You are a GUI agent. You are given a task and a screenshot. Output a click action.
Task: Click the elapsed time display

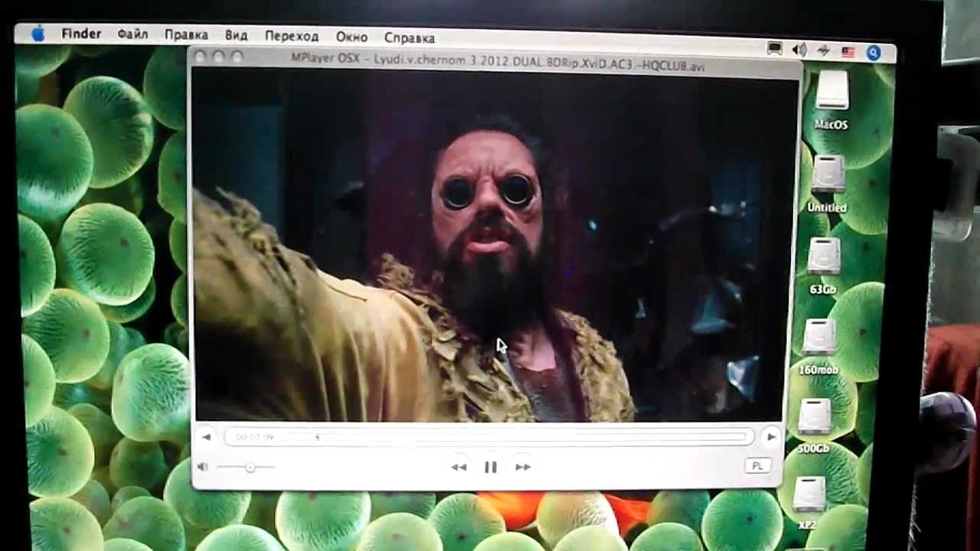tap(254, 437)
